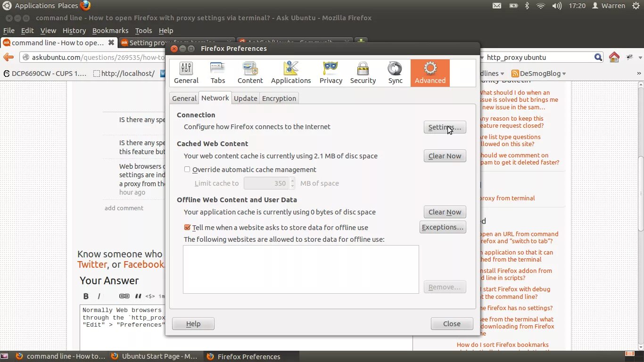Click the add comment link
This screenshot has height=362, width=644.
click(124, 208)
